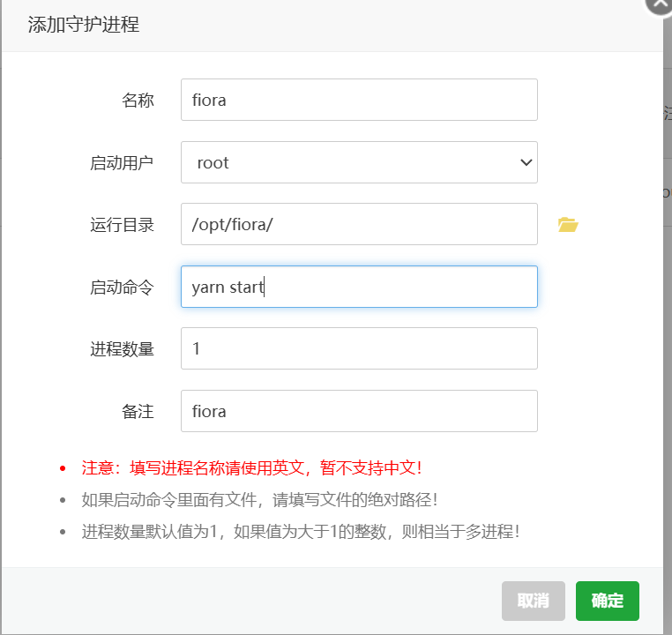Focus the 运行目录 path input /opt/fiora/
Viewport: 672px width, 635px height.
click(359, 224)
